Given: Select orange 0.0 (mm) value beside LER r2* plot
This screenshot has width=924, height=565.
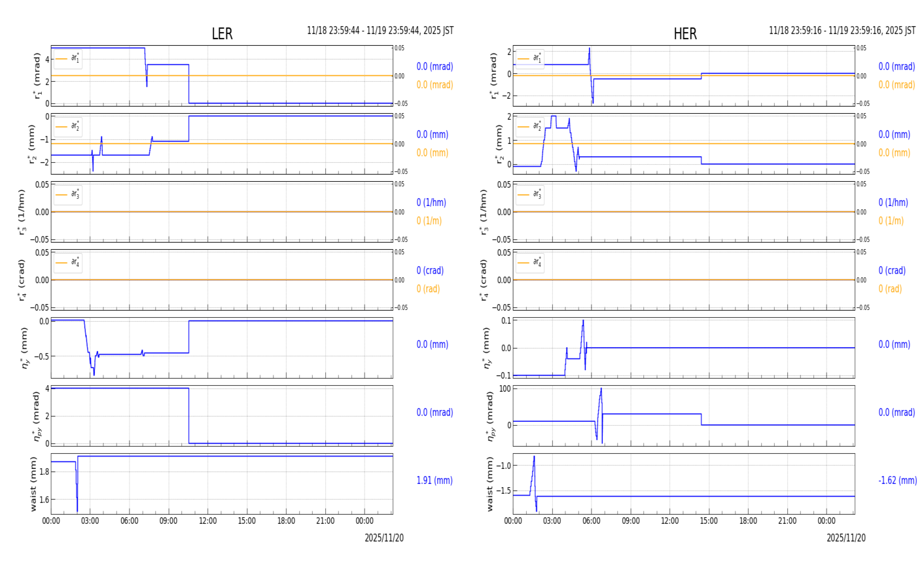Looking at the screenshot, I should 433,153.
